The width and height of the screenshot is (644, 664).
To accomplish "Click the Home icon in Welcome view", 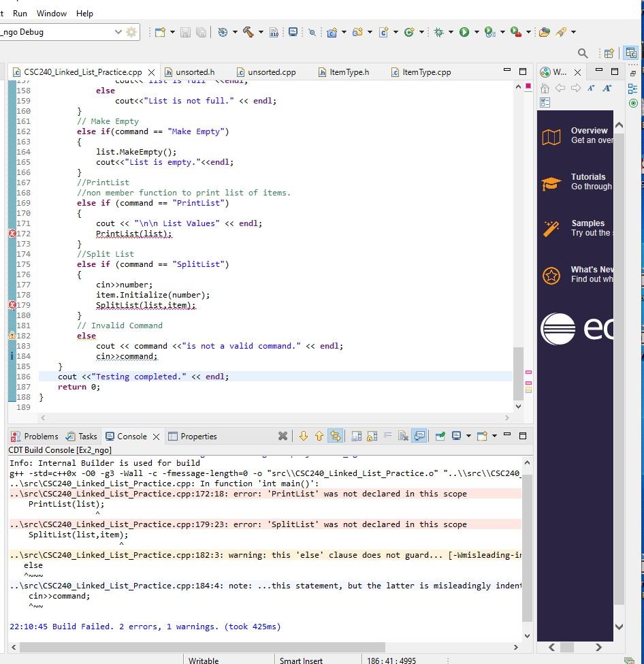I will click(545, 88).
